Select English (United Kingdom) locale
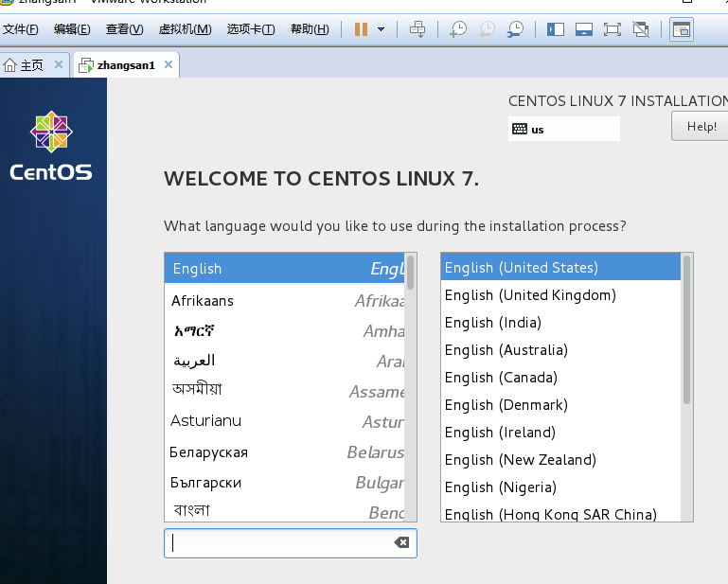Image resolution: width=728 pixels, height=584 pixels. pyautogui.click(x=560, y=294)
